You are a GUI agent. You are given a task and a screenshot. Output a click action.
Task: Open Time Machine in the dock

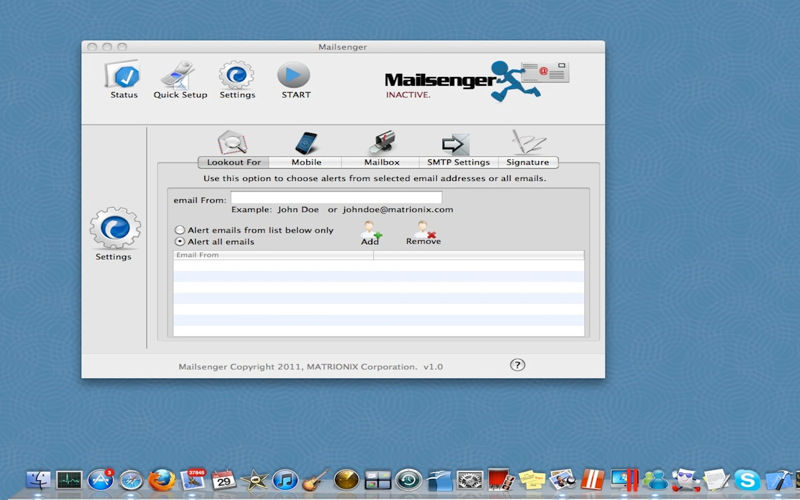pyautogui.click(x=408, y=480)
